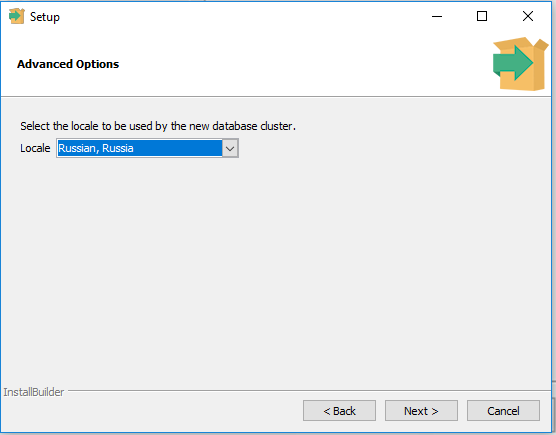
Task: Minimize the Setup window
Action: [437, 16]
